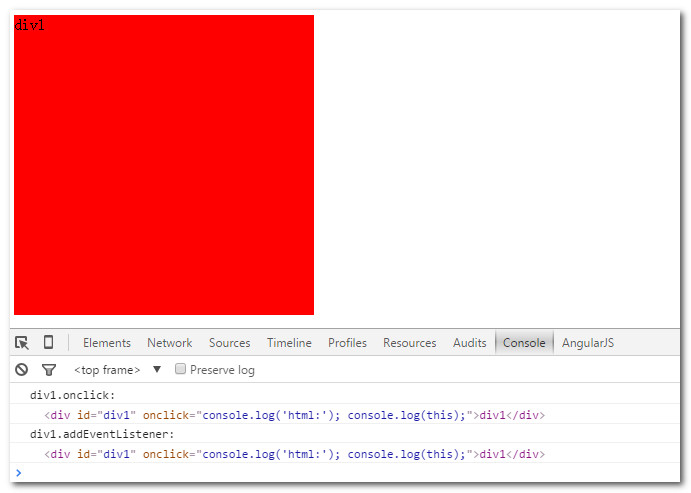Switch to the Elements tab
The image size is (691, 493).
point(107,343)
